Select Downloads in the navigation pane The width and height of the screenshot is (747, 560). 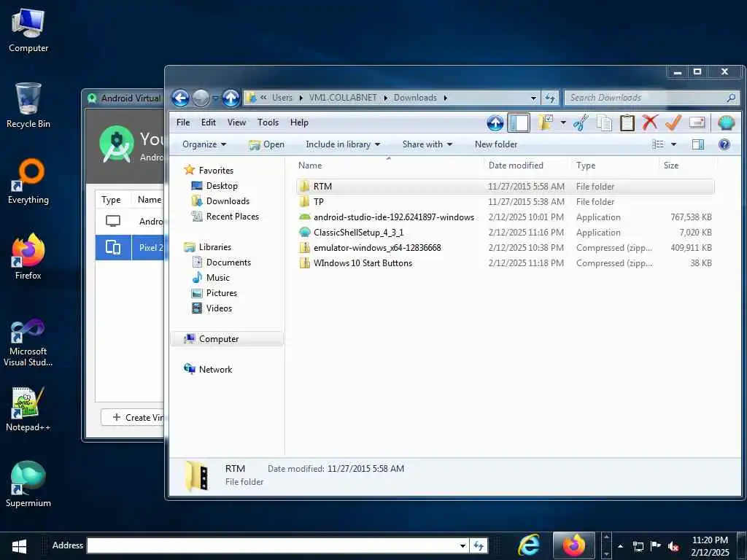[220, 201]
